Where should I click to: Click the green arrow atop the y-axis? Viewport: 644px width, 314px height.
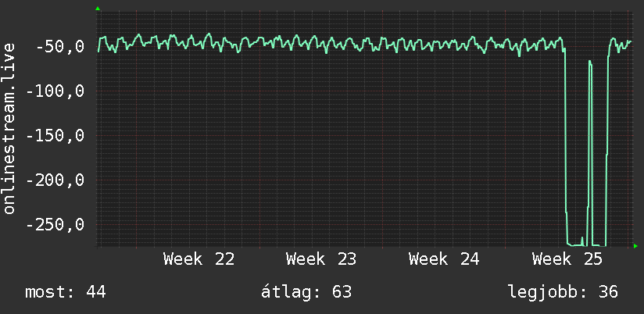pyautogui.click(x=98, y=9)
